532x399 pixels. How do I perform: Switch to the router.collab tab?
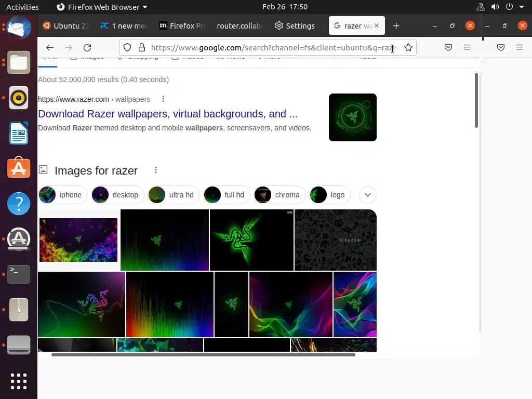click(240, 26)
